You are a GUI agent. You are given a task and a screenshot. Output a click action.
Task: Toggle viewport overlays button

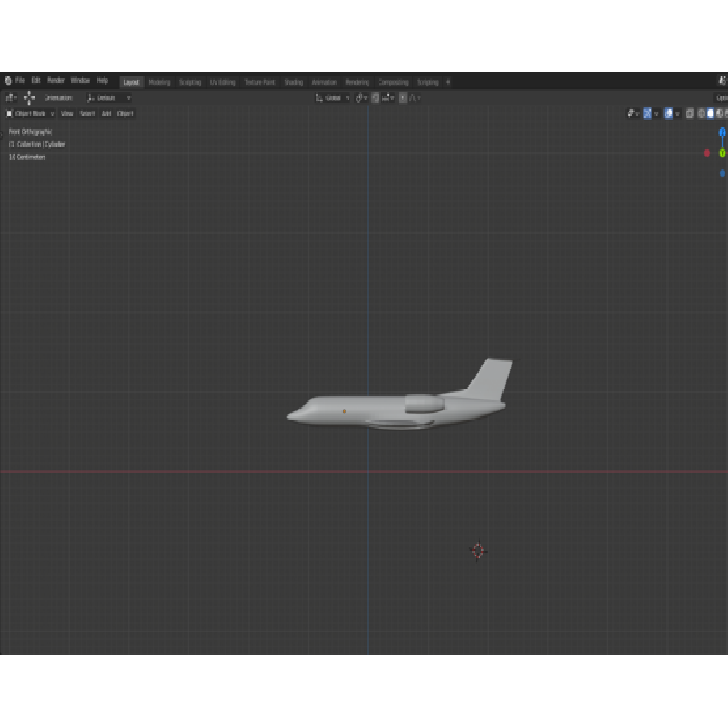669,114
